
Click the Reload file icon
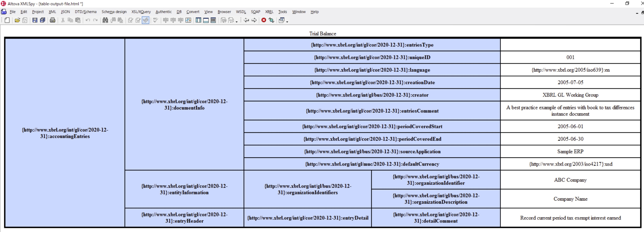(25, 20)
